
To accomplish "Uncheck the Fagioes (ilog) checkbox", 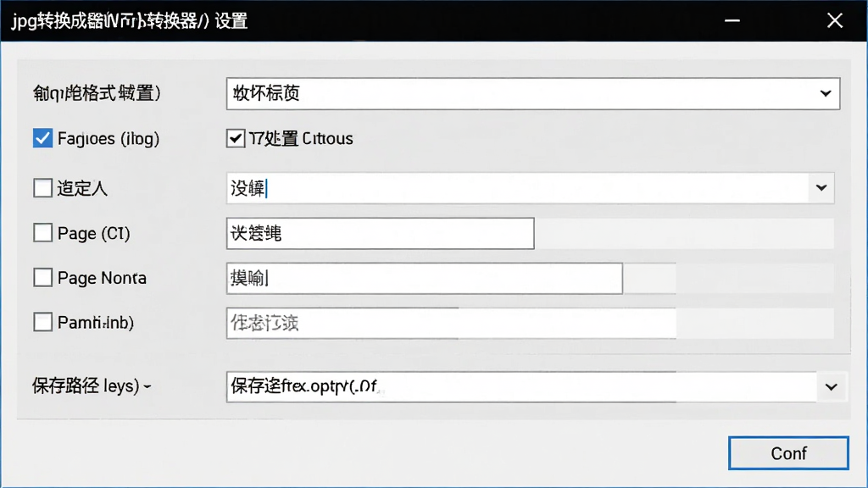I will pos(42,138).
